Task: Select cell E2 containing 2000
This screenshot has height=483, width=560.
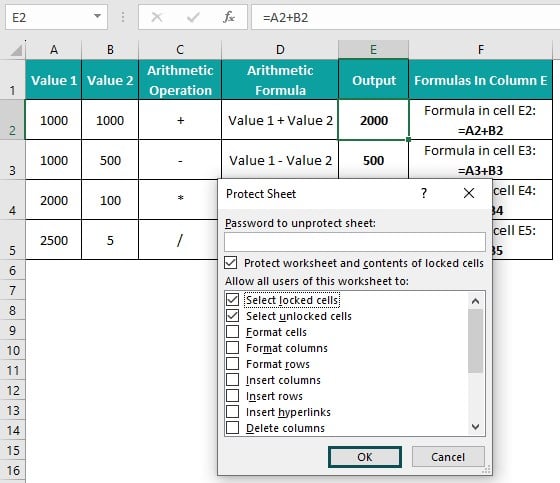Action: pyautogui.click(x=374, y=120)
